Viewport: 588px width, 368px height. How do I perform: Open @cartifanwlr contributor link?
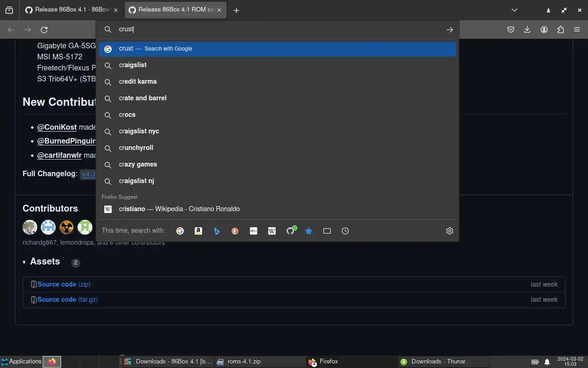click(59, 155)
